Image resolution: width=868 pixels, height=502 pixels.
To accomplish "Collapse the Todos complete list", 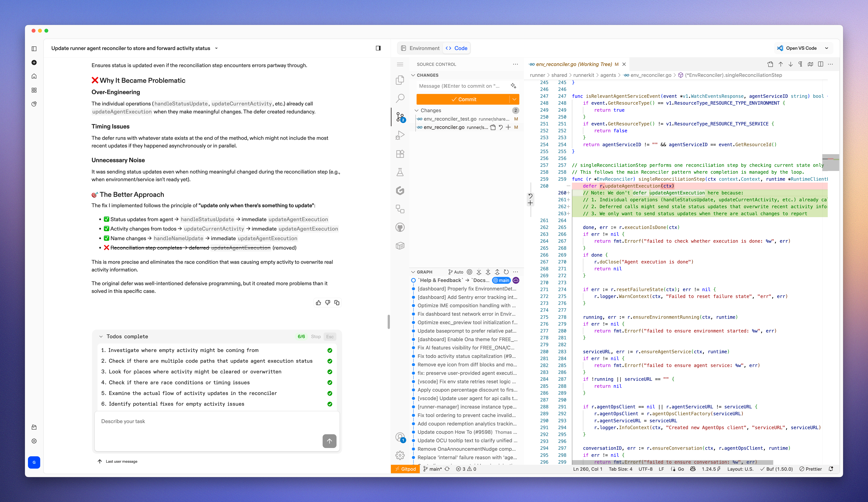I will [101, 337].
